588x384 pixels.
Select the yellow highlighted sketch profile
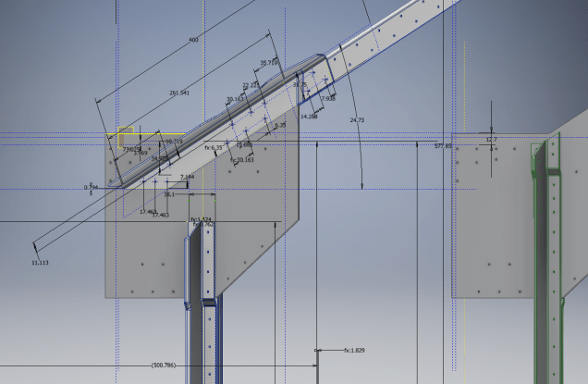click(x=124, y=135)
